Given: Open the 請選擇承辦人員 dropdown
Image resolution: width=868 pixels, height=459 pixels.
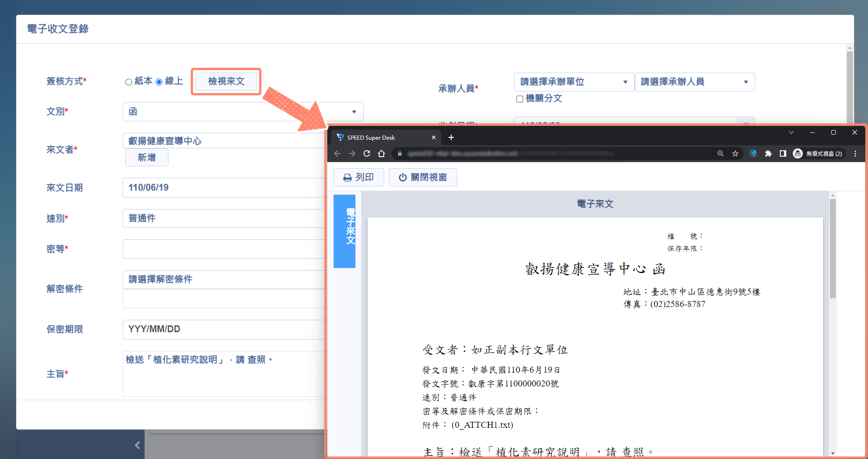Looking at the screenshot, I should pos(694,82).
